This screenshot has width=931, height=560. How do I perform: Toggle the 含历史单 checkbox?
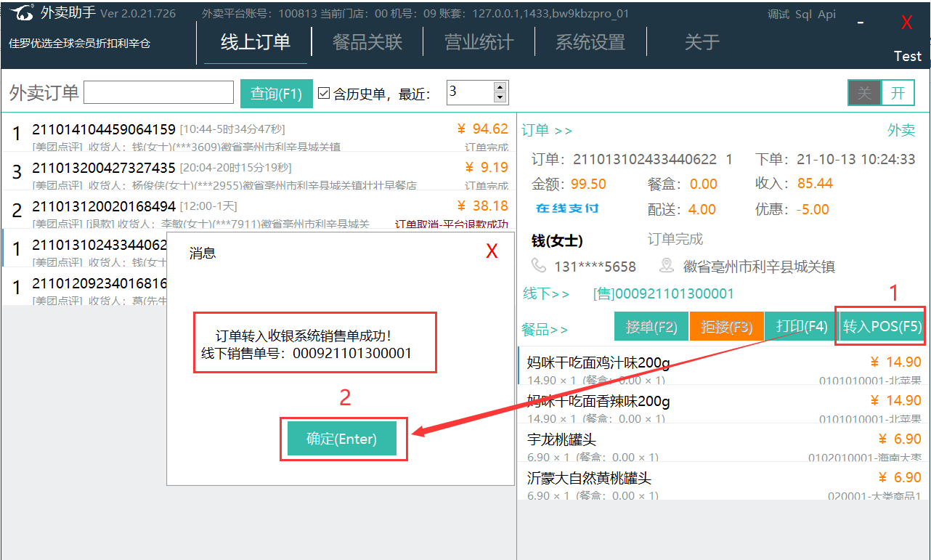(324, 93)
